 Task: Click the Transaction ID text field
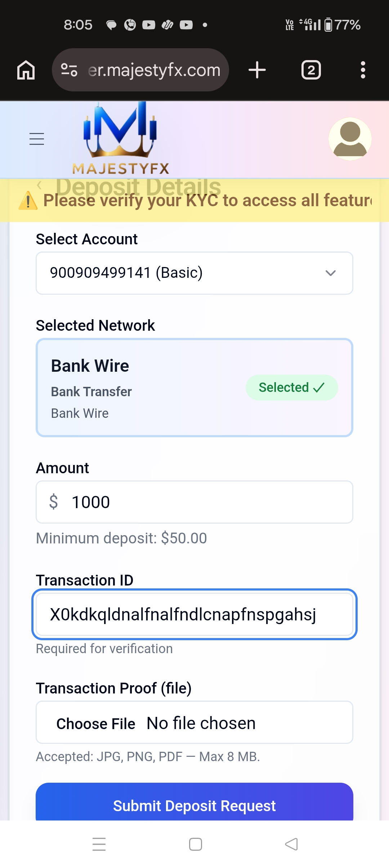pos(194,614)
